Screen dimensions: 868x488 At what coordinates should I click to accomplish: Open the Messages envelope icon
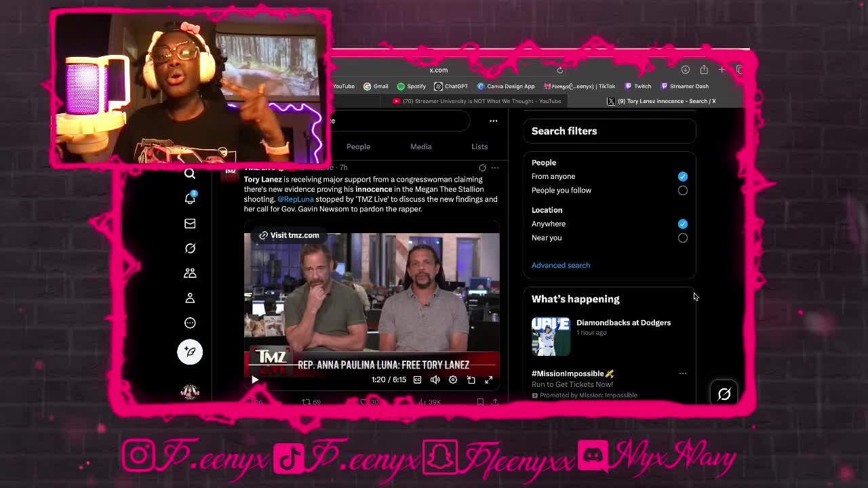190,223
